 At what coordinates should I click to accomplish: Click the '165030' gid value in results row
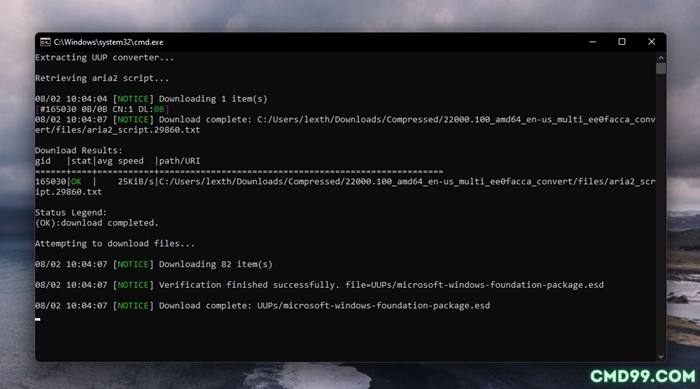coord(50,181)
